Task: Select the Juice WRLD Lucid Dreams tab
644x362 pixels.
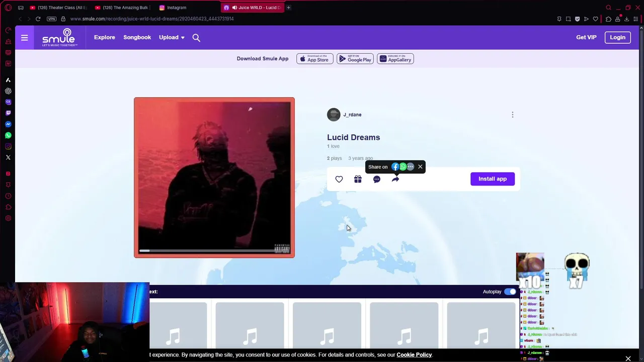Action: (252, 8)
